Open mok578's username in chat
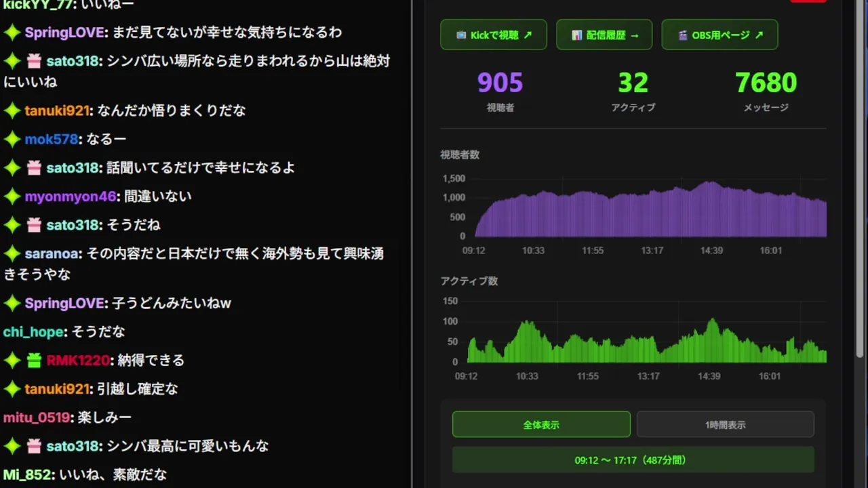The image size is (868, 488). [52, 139]
